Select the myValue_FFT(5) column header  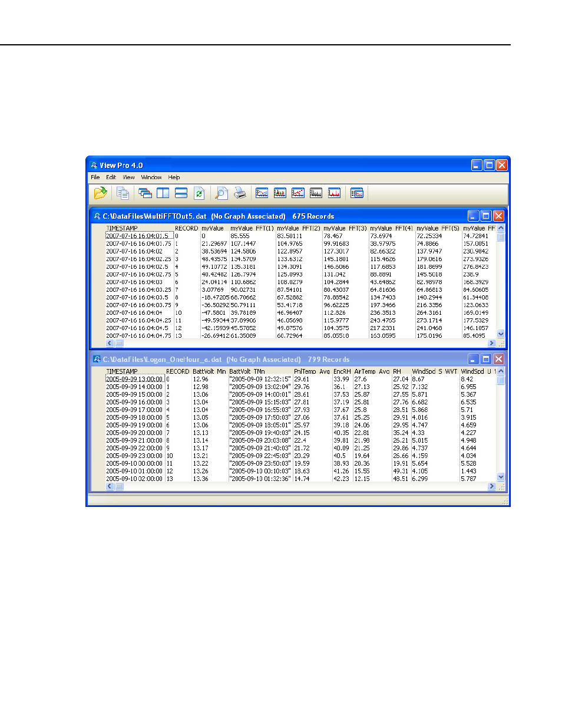coord(438,228)
